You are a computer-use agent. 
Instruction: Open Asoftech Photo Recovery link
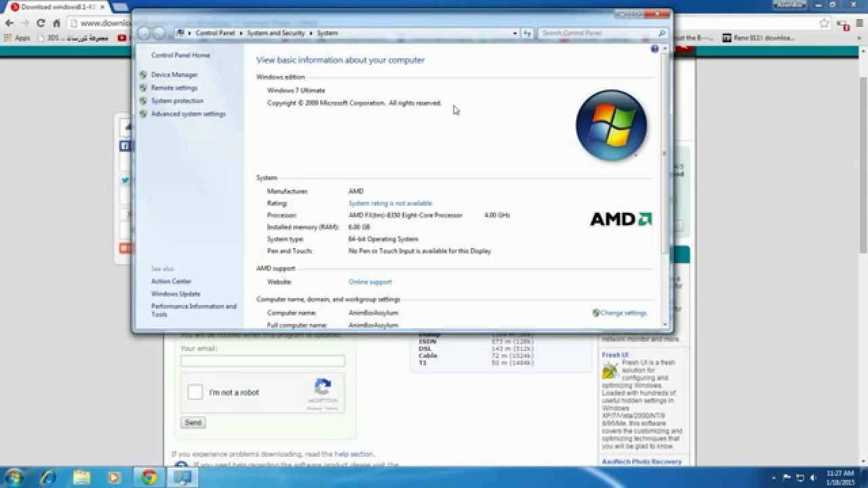(642, 462)
